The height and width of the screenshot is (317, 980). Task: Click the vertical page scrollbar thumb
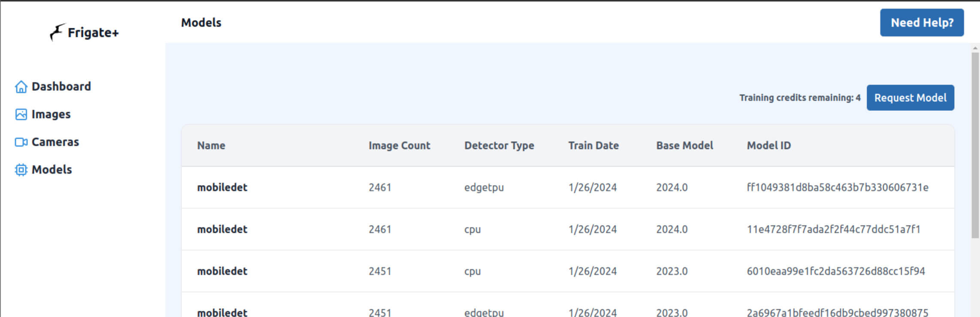pyautogui.click(x=975, y=146)
